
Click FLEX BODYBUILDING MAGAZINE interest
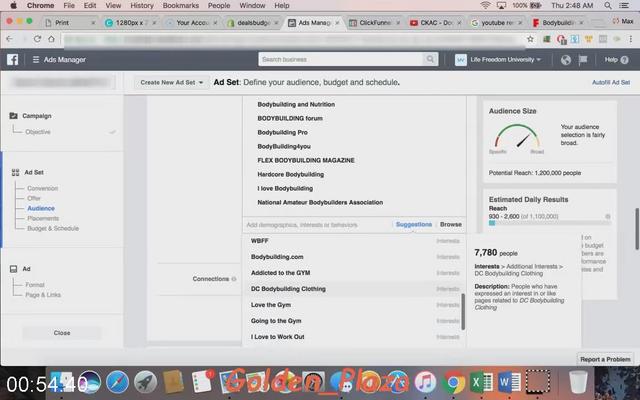click(306, 160)
